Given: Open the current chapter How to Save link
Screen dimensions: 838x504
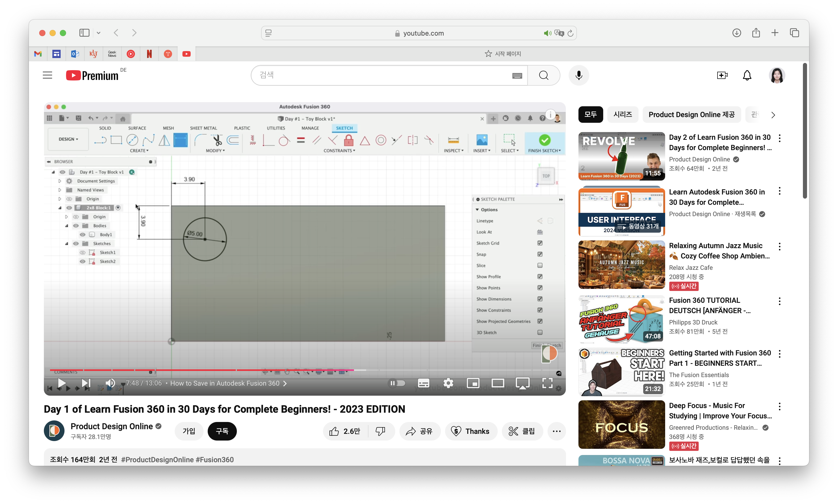Looking at the screenshot, I should tap(228, 383).
